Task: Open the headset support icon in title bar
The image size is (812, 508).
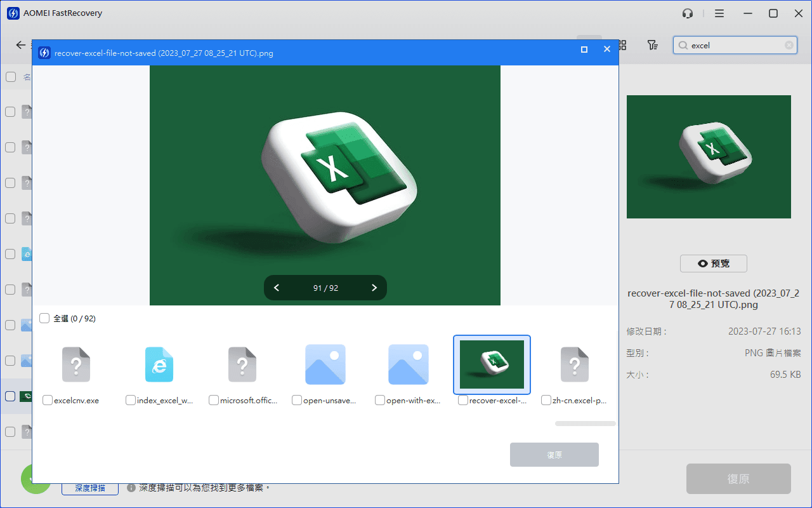Action: (688, 13)
